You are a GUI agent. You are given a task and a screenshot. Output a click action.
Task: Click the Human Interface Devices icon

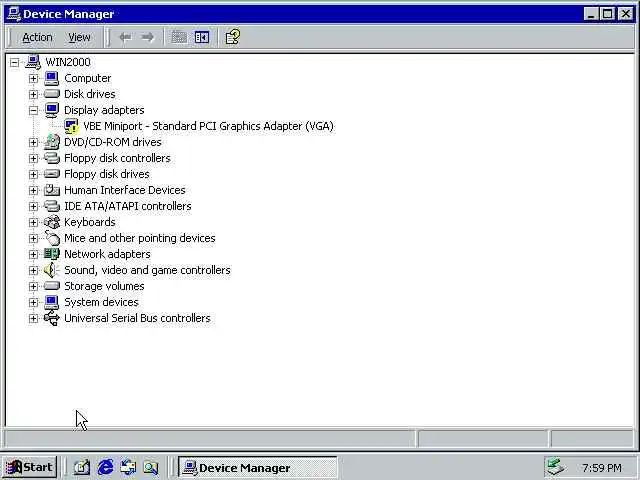52,190
